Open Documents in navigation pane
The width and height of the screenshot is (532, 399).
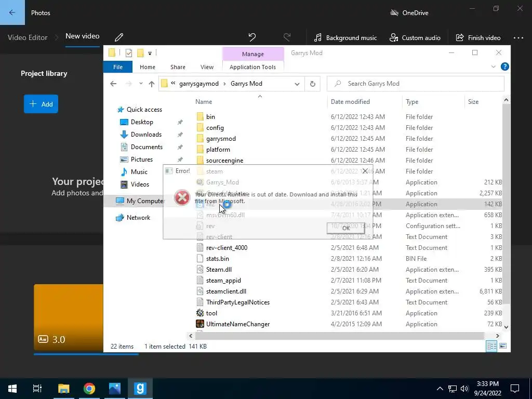pos(141,147)
